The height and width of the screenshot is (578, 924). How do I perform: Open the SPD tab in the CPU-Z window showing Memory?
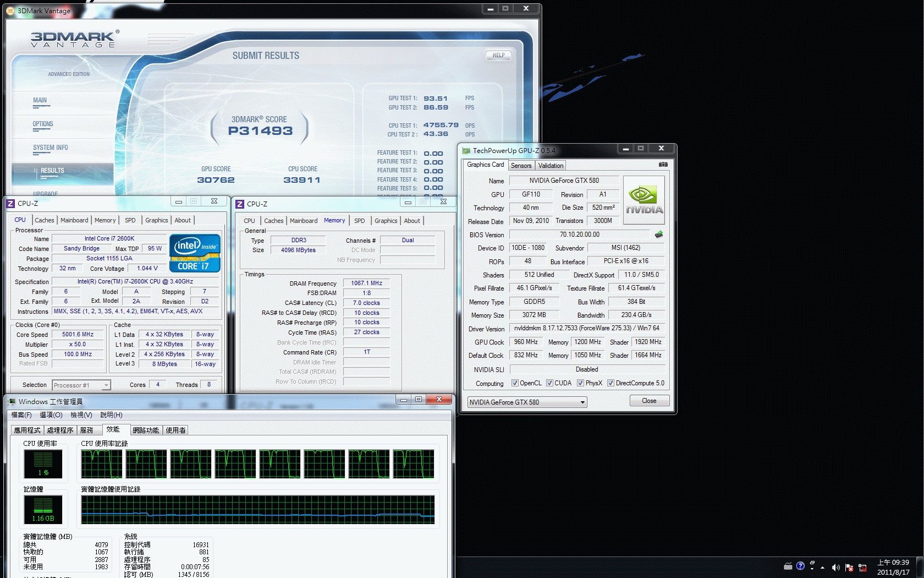[x=359, y=221]
